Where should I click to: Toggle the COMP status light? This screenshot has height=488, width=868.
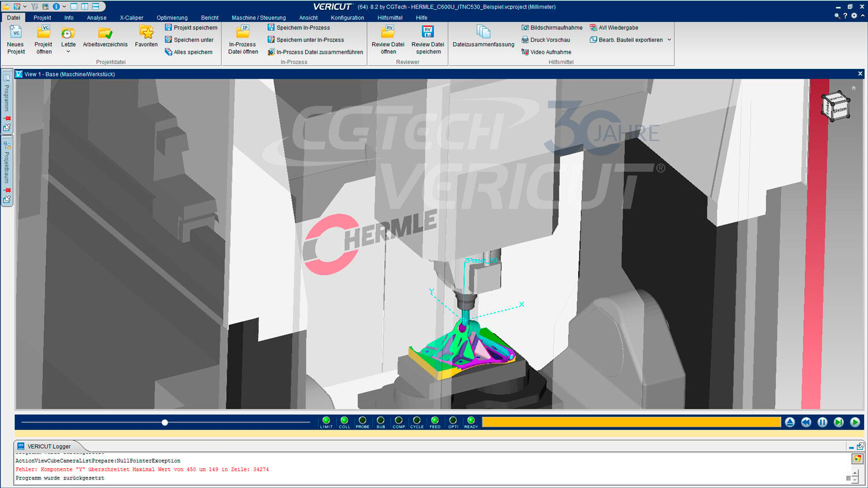pos(399,420)
